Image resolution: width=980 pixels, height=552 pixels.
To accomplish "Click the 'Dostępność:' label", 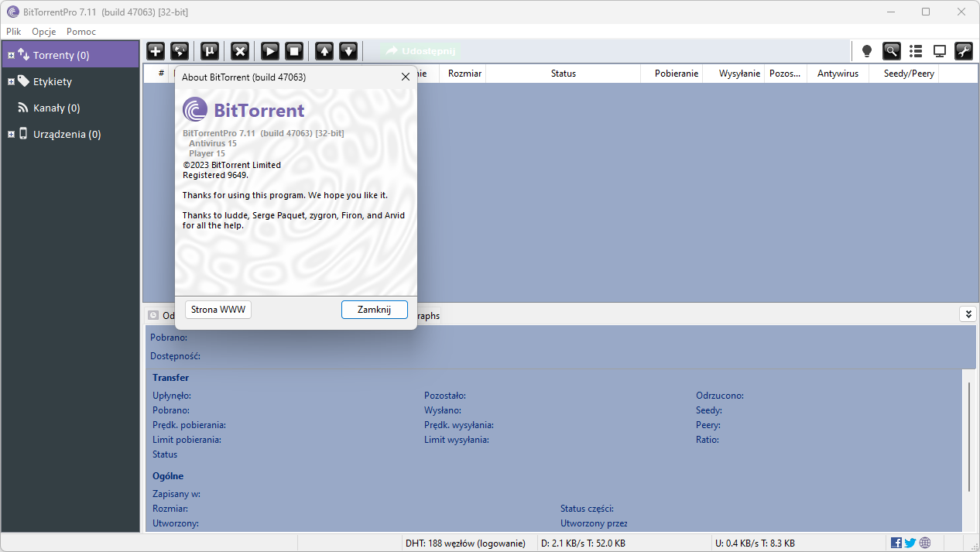I will click(x=176, y=356).
